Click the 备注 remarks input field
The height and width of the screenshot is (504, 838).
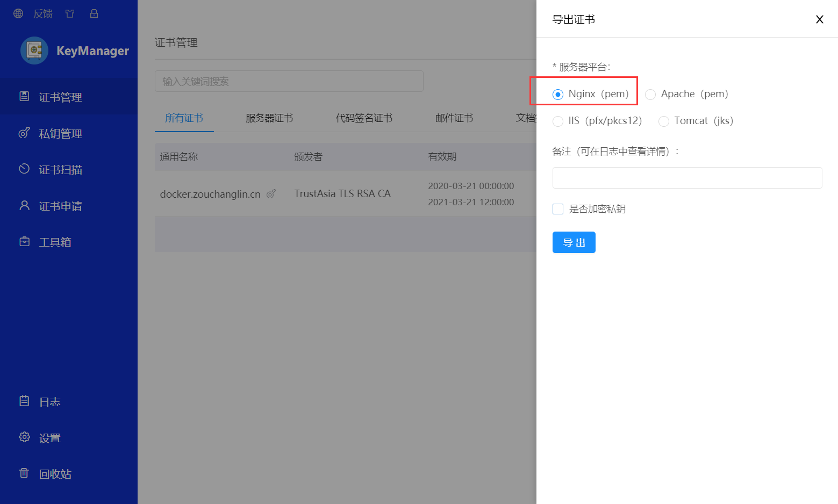[687, 178]
